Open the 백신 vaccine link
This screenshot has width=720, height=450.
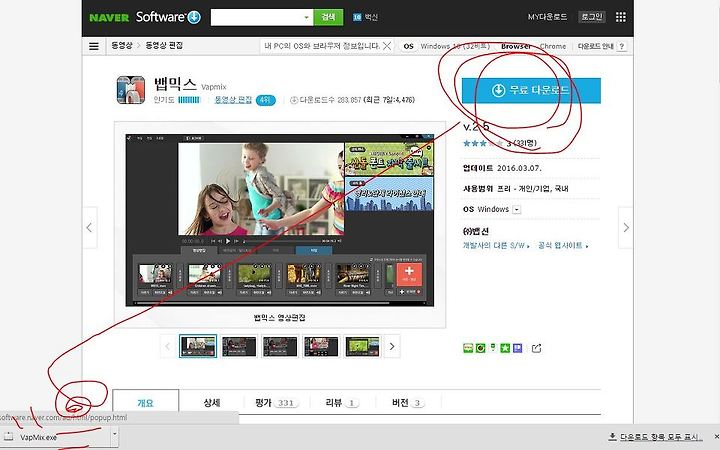[366, 17]
